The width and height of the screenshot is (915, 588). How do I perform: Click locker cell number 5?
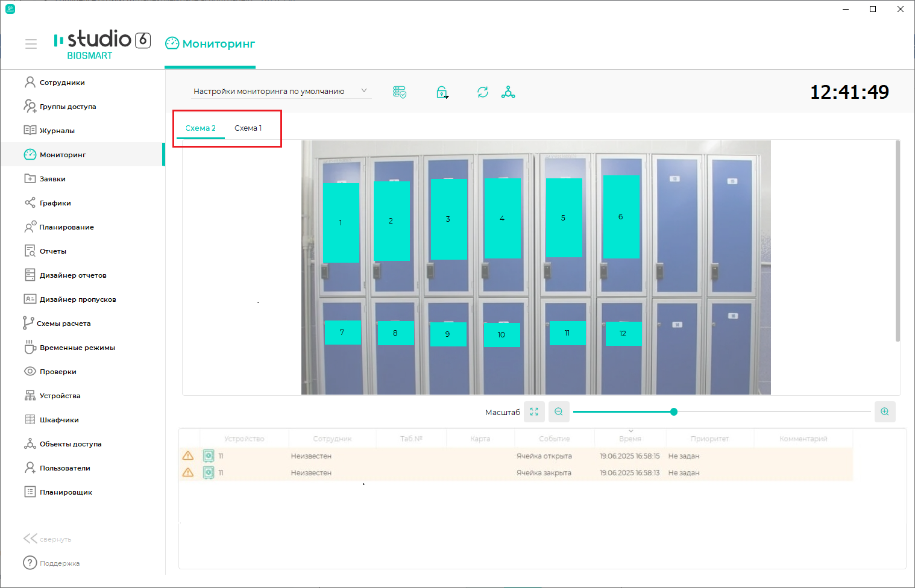point(564,217)
